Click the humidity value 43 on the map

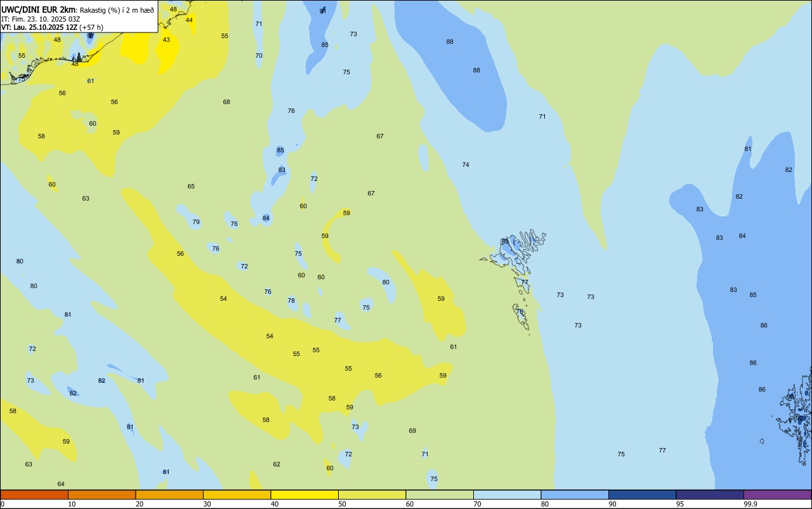tap(166, 39)
